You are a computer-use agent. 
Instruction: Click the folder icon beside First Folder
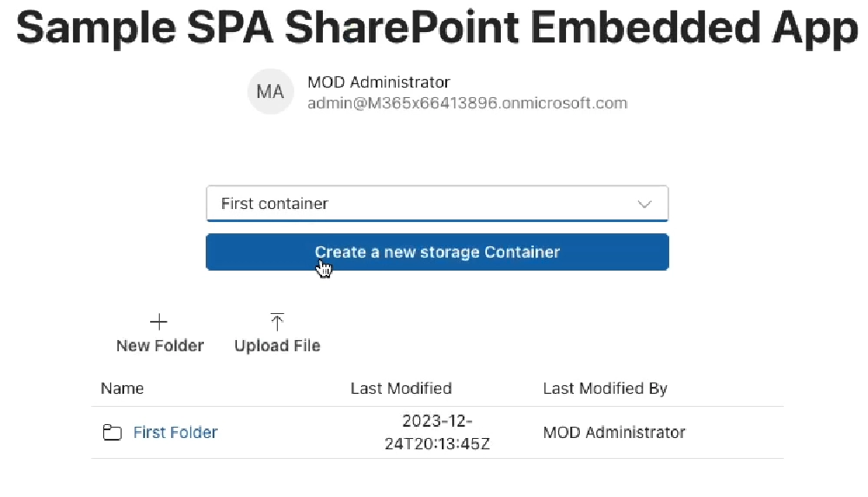click(112, 432)
